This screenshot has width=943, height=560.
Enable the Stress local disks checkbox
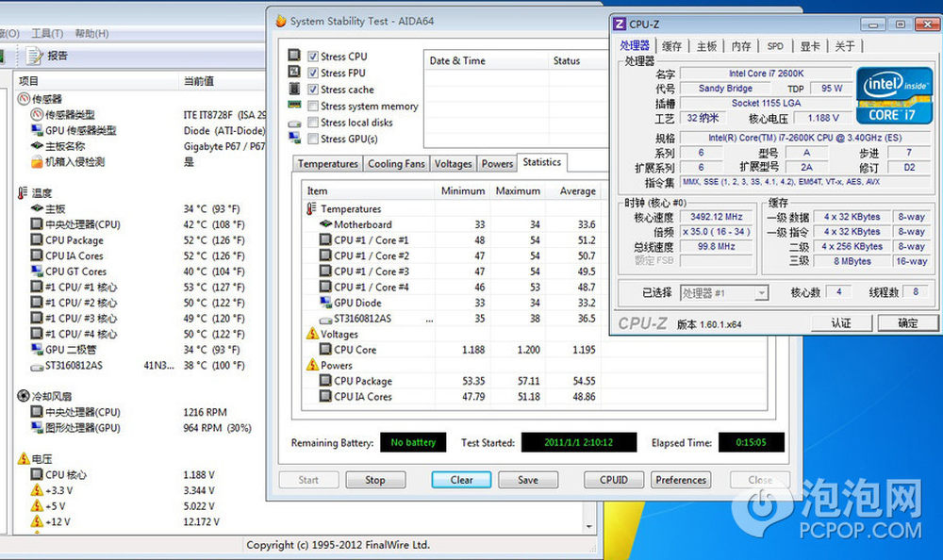[313, 123]
